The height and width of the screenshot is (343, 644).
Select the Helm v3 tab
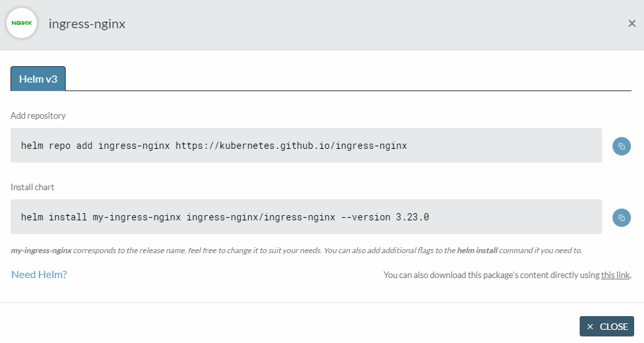38,79
